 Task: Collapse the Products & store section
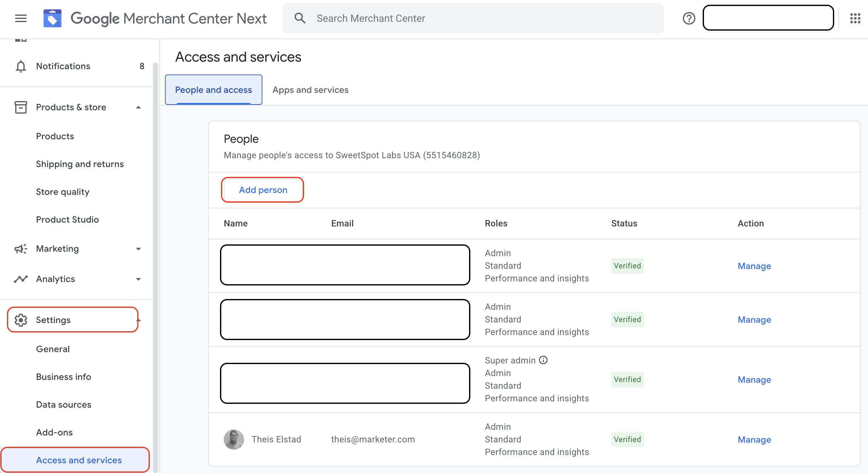pyautogui.click(x=138, y=107)
